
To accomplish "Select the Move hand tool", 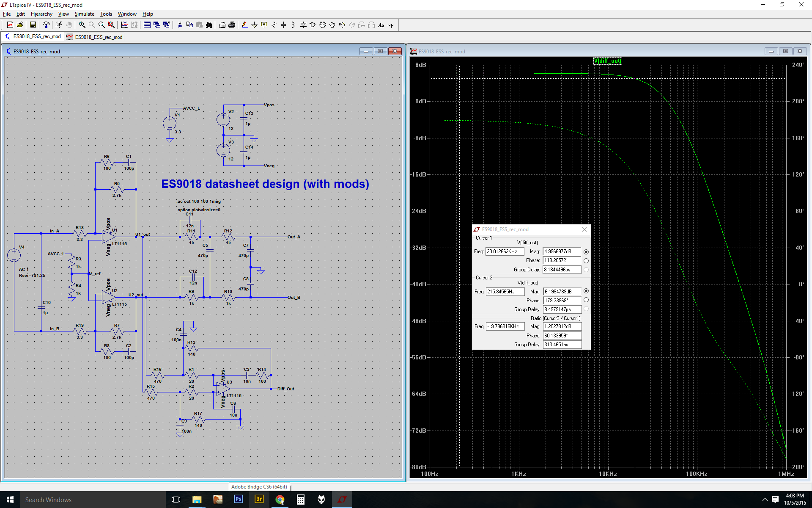I will [x=323, y=25].
